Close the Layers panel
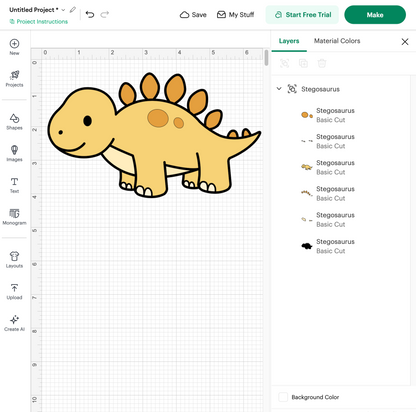 coord(405,42)
